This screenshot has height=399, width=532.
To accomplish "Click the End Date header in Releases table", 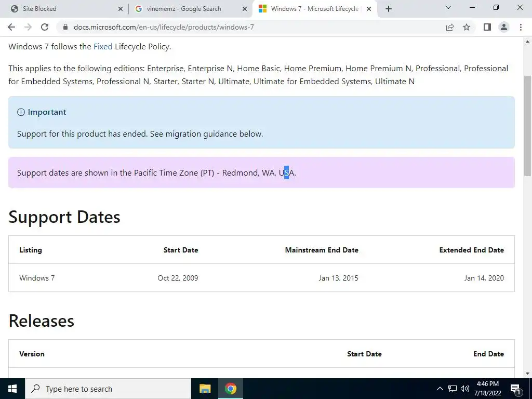I will 488,354.
